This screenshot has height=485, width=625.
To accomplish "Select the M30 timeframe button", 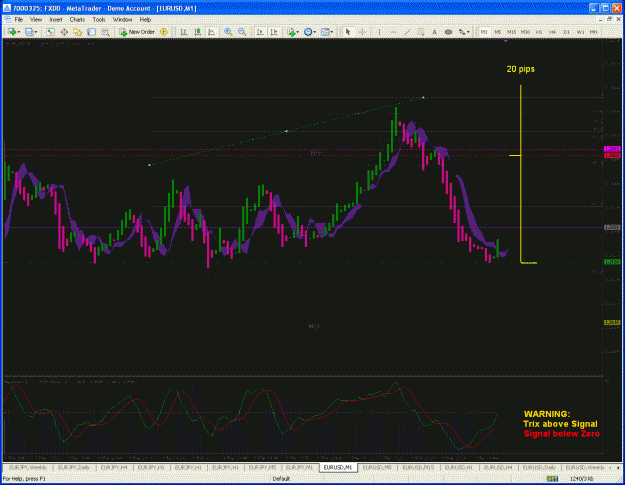I will pos(525,32).
